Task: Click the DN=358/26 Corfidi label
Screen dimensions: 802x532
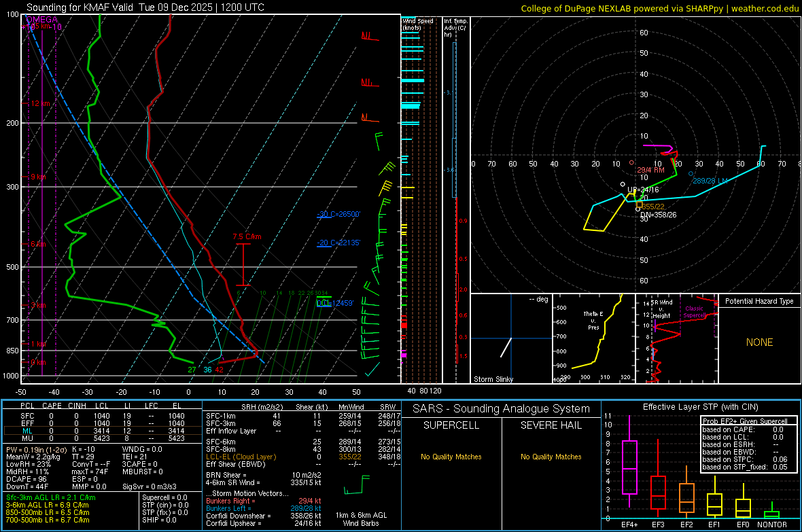Action: click(x=659, y=215)
